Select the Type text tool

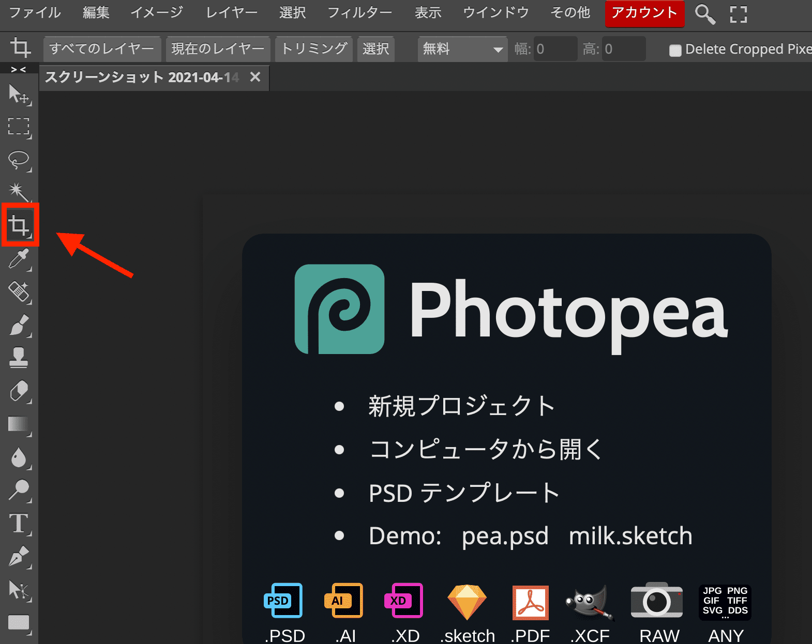19,523
